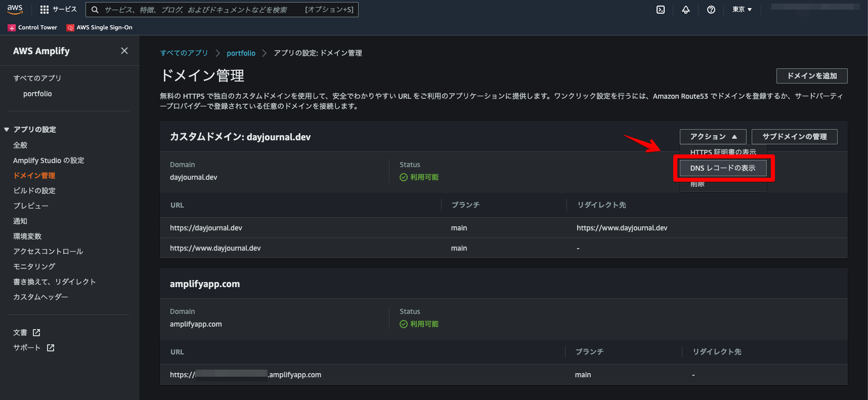Click https://www.dayjournal.dev URL in the URL column
Viewport: 868px width, 400px height.
click(215, 248)
